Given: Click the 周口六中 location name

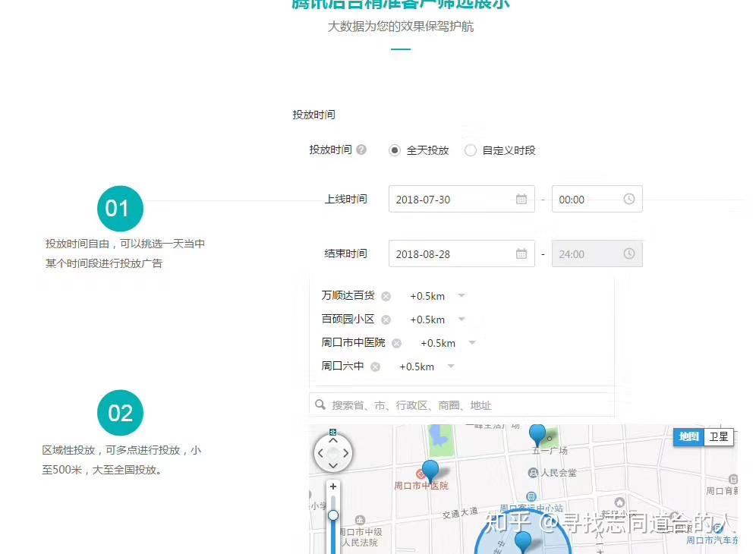Looking at the screenshot, I should point(342,366).
